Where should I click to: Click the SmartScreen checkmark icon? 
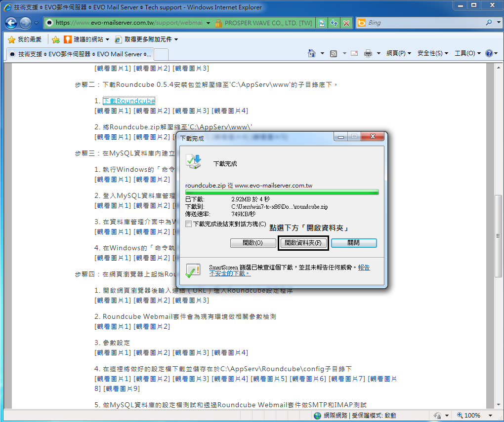tap(193, 270)
